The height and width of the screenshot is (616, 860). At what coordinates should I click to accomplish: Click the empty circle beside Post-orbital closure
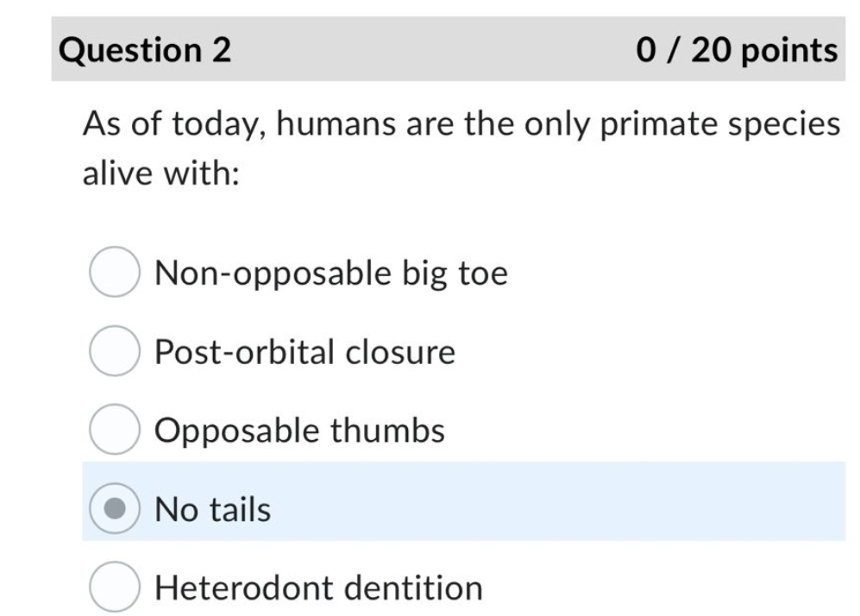pyautogui.click(x=113, y=351)
